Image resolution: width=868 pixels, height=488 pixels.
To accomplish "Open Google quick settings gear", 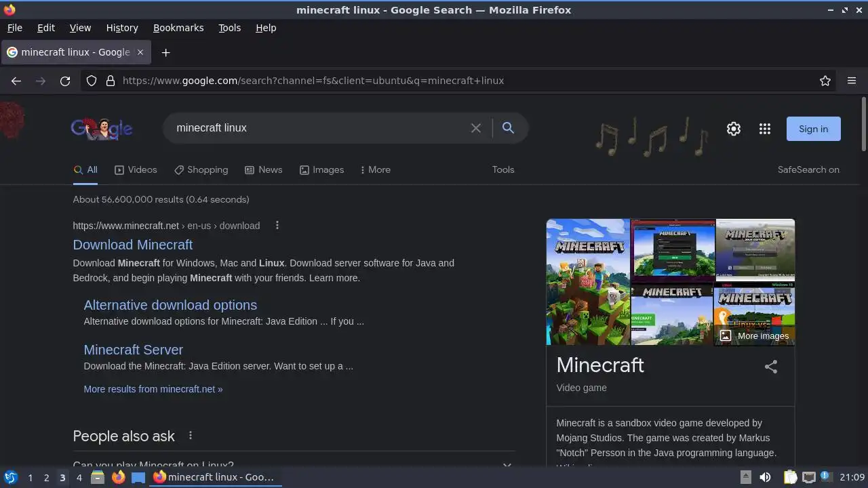I will point(734,129).
